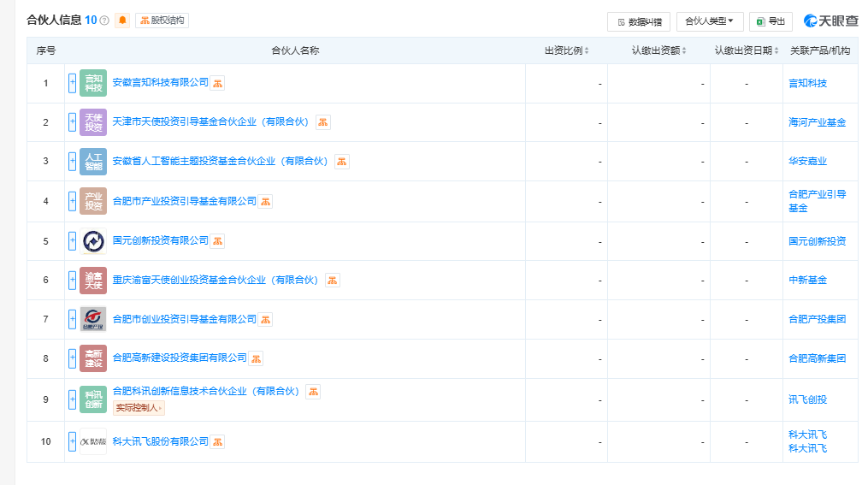The height and width of the screenshot is (485, 868).
Task: Click equity chart icon beside 安徽省人工智能主题投资基金
Action: [341, 162]
